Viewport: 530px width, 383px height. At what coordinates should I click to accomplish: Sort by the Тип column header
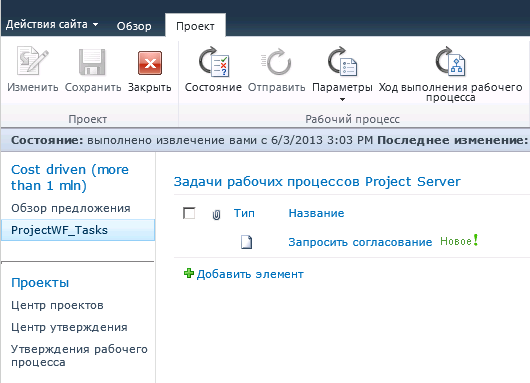[x=244, y=213]
